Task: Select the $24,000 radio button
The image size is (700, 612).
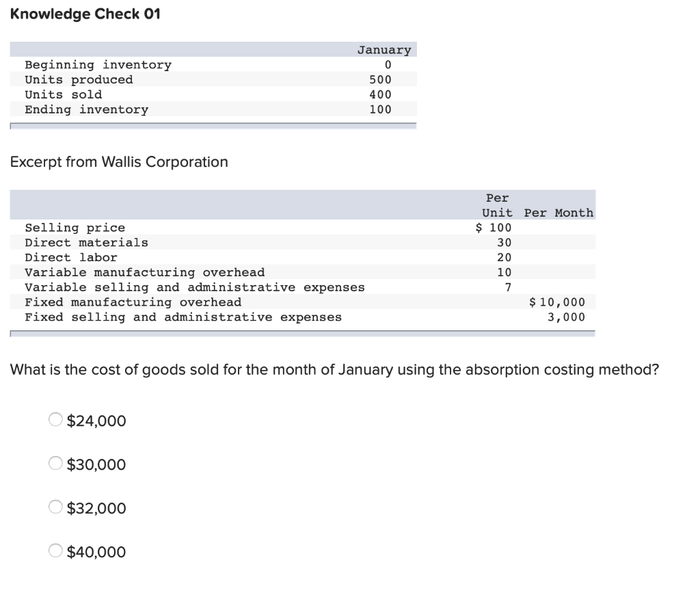Action: pyautogui.click(x=55, y=419)
